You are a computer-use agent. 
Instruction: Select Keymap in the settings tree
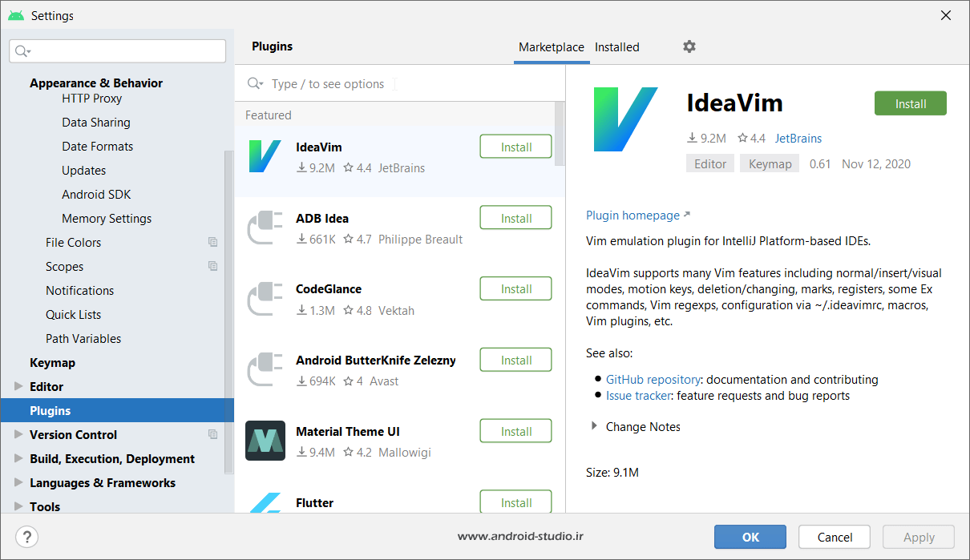point(52,362)
